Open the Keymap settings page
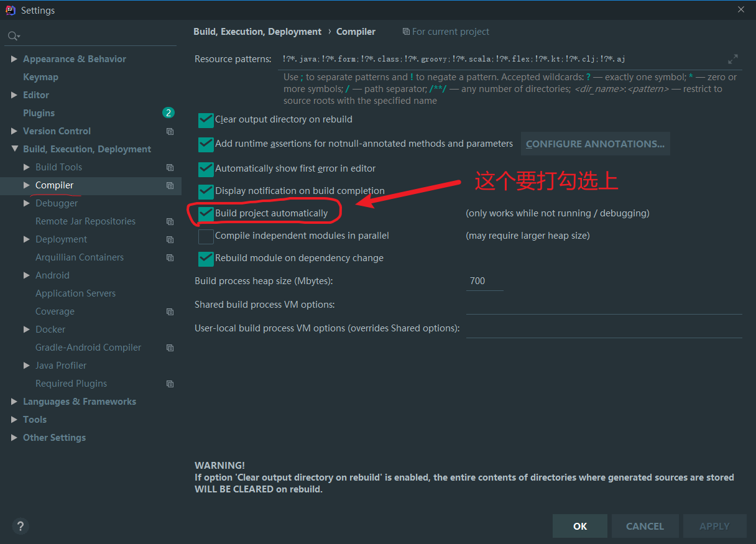756x544 pixels. tap(40, 77)
